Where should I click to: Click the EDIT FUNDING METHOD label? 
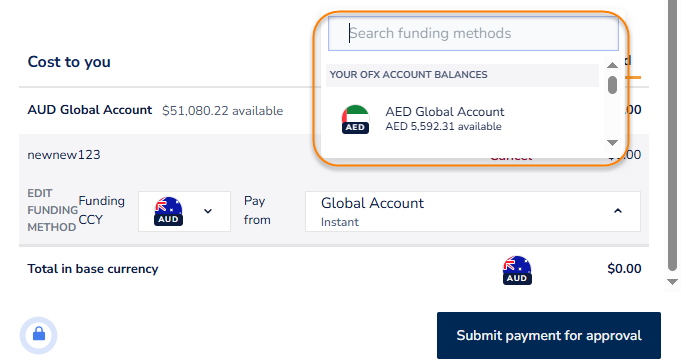click(x=52, y=210)
